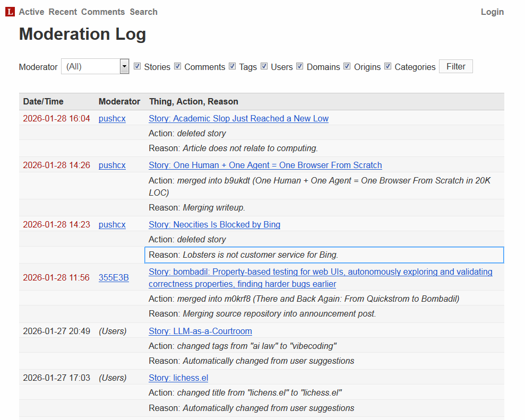
Task: Open story lichess.el
Action: click(178, 378)
